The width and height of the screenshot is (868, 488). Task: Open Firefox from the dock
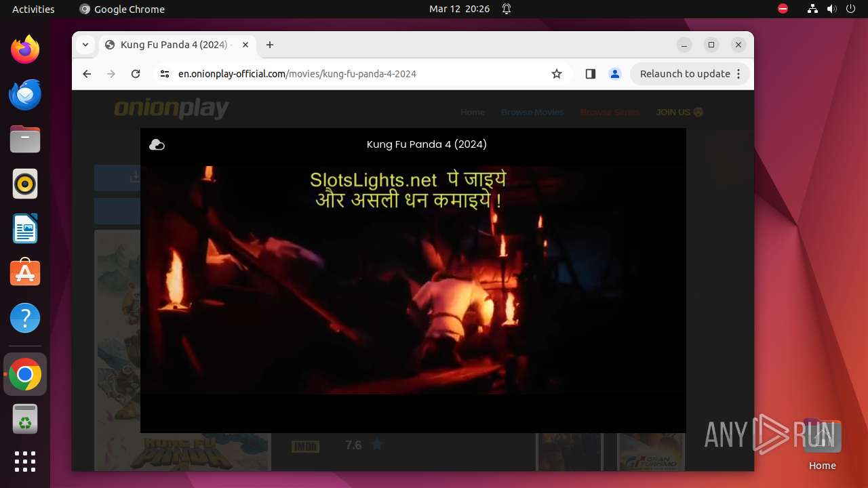(x=25, y=49)
